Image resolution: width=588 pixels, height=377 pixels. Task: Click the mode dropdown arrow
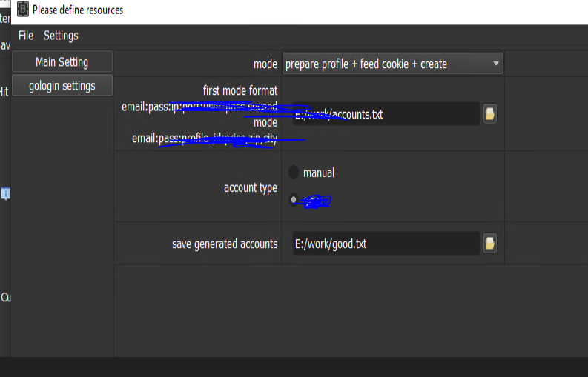495,64
